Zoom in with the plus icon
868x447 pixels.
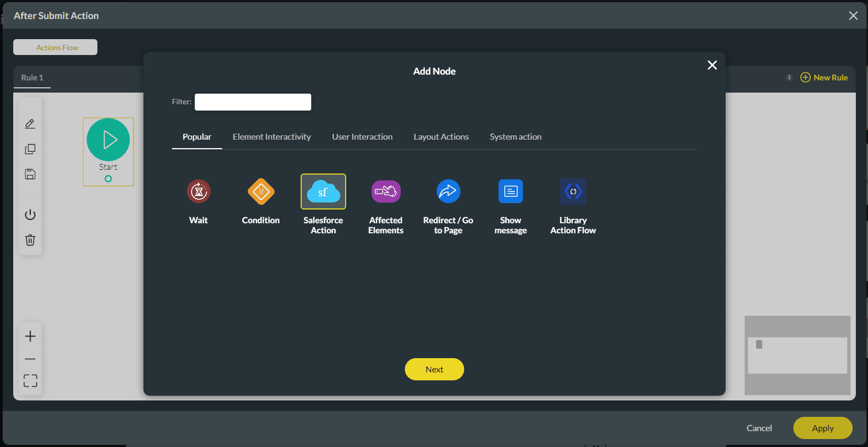click(x=30, y=336)
